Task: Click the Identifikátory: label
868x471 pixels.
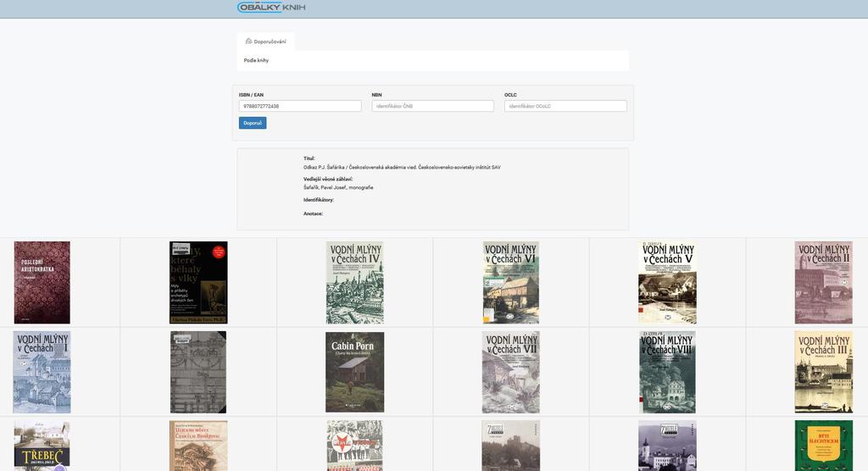Action: (x=319, y=200)
